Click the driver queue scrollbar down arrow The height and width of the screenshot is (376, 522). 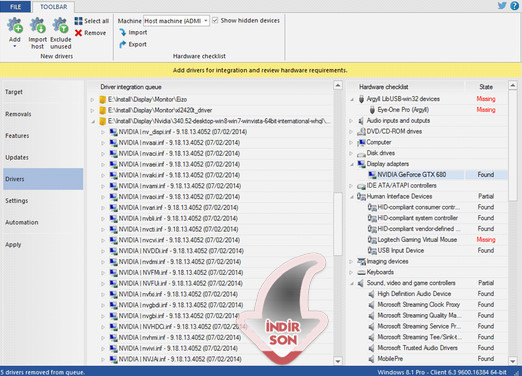[x=338, y=361]
